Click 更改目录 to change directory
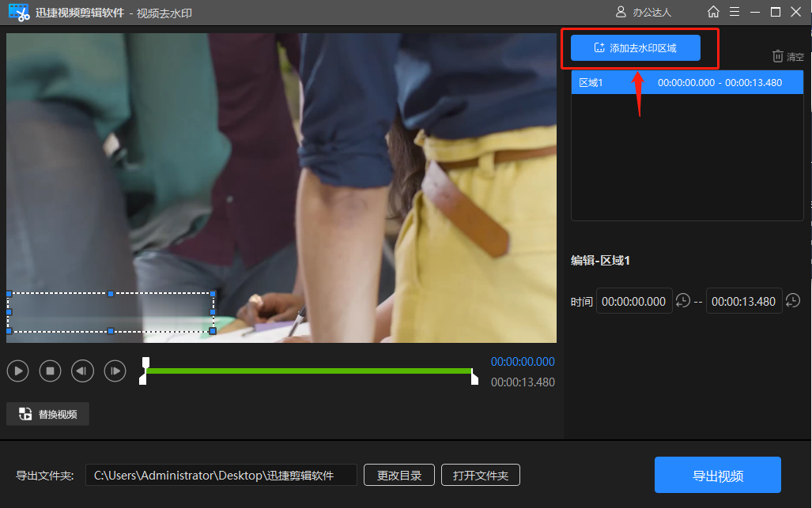Viewport: 812px width, 508px height. coord(399,475)
